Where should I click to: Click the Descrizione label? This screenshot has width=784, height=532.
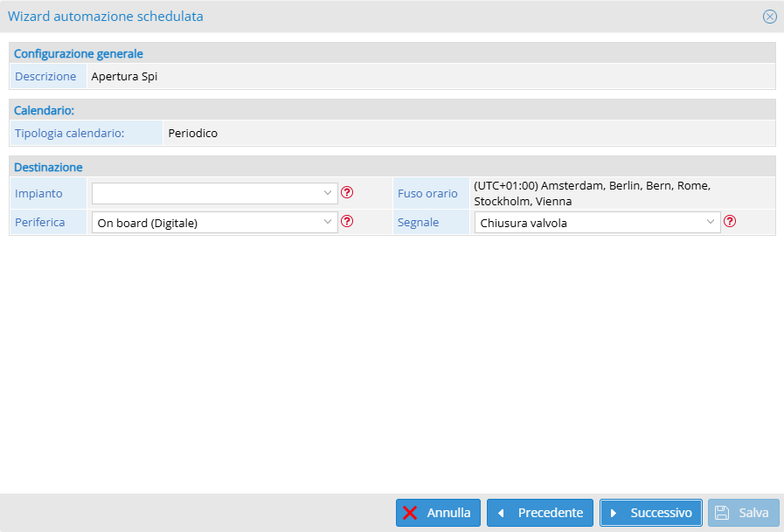coord(45,76)
